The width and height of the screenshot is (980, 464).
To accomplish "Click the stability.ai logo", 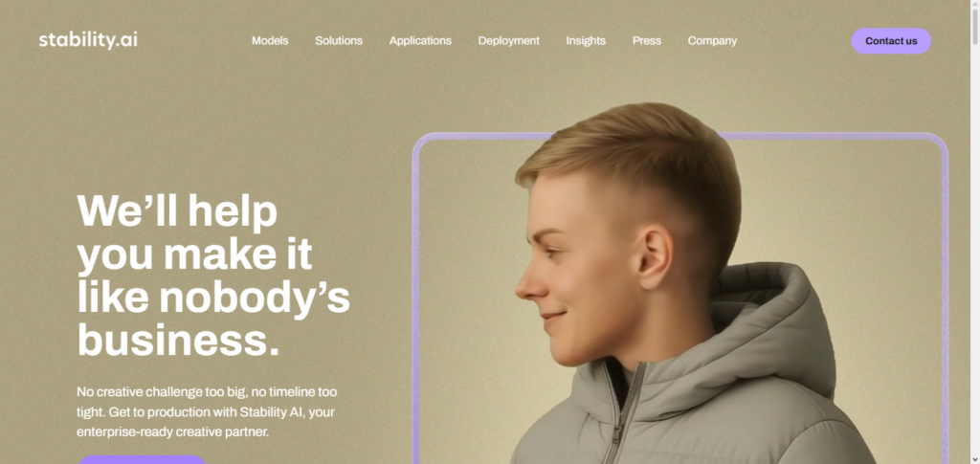I will [88, 40].
